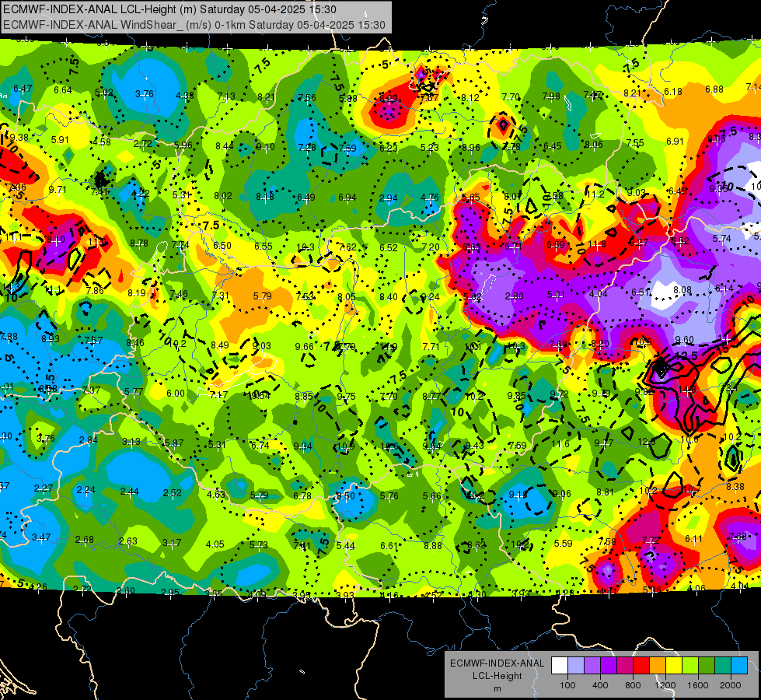Click the wind shear value 2.52
Screen dimensions: 761x700
click(173, 493)
